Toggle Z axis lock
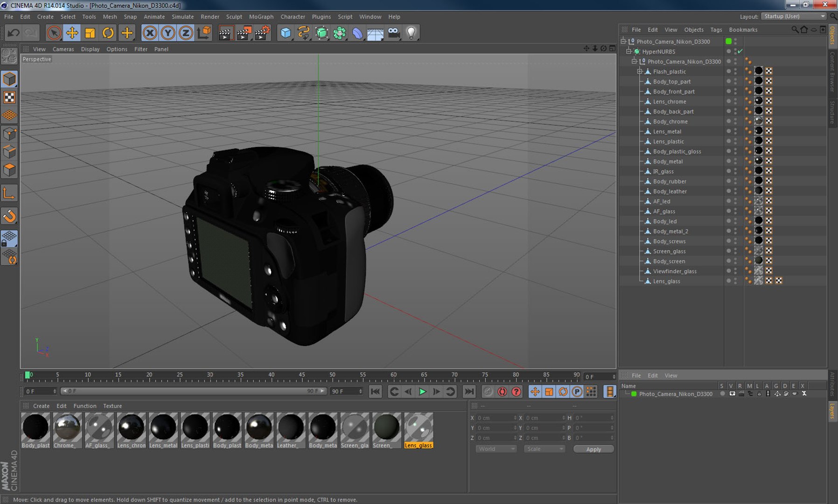 click(186, 33)
